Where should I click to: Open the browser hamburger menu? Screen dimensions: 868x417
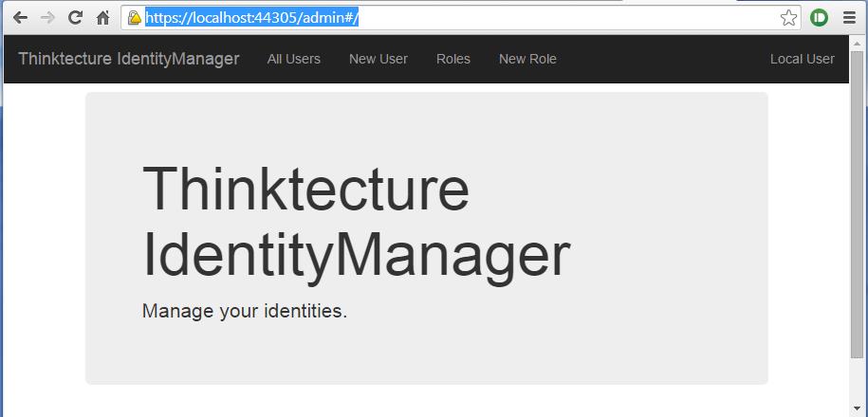tap(849, 18)
